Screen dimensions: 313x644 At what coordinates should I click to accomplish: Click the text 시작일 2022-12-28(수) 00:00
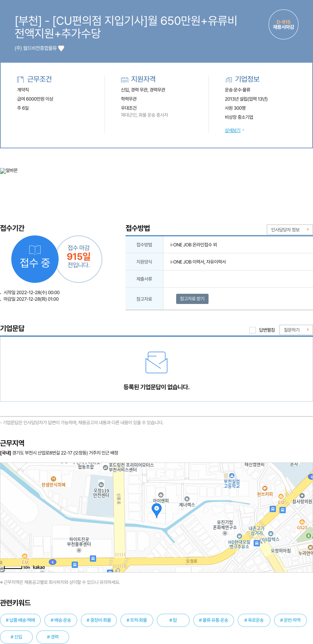tap(32, 292)
